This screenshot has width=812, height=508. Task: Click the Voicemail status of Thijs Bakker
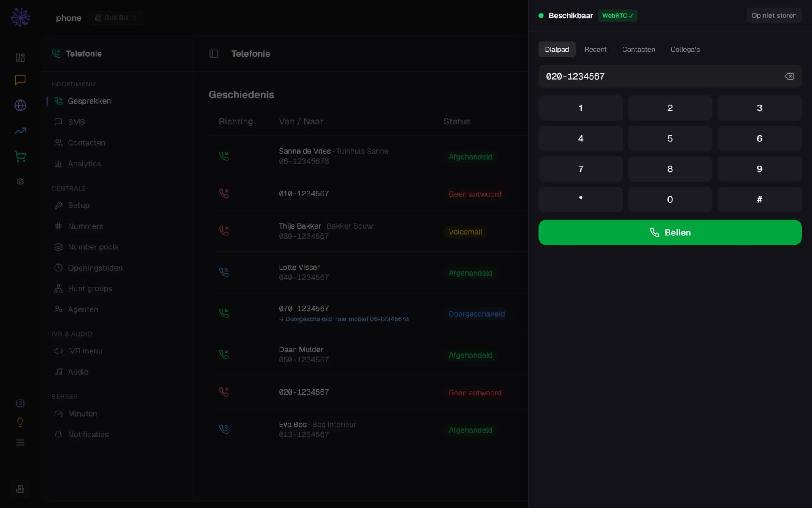pyautogui.click(x=465, y=232)
